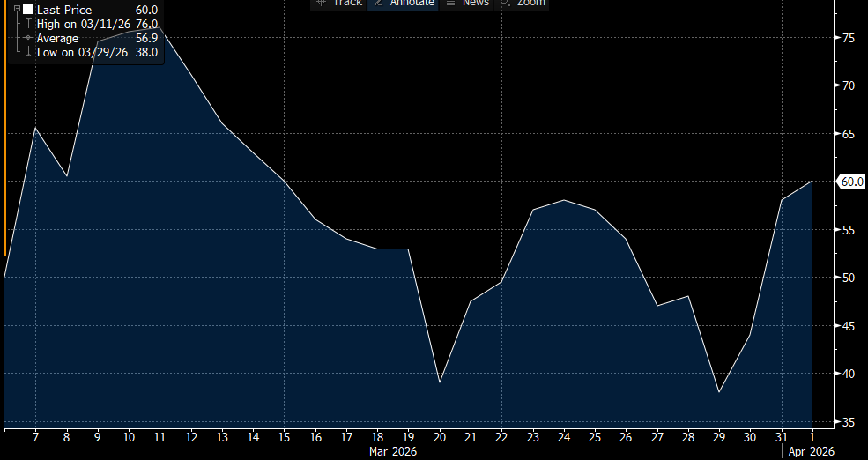Select the High marker icon in legend
Screen dimensions: 868x460
28,24
